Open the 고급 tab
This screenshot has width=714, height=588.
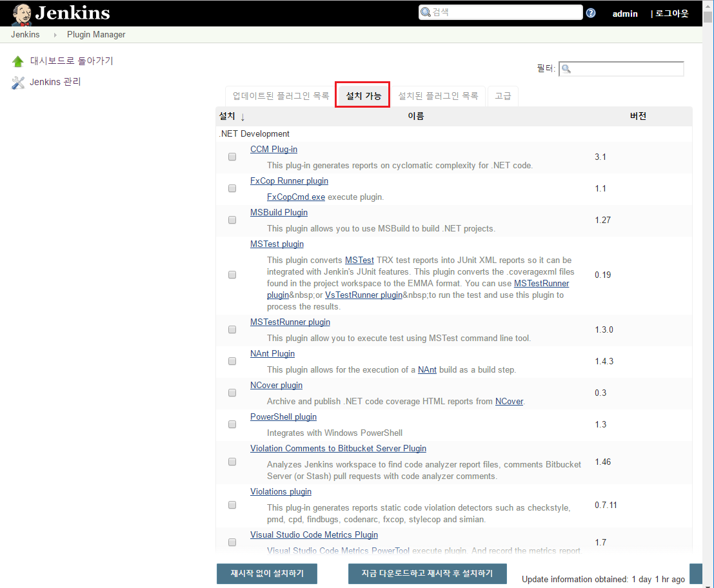(x=502, y=96)
